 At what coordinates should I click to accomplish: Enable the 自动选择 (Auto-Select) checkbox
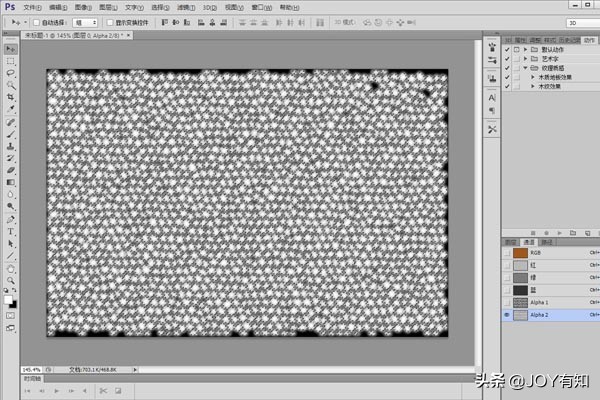click(36, 21)
